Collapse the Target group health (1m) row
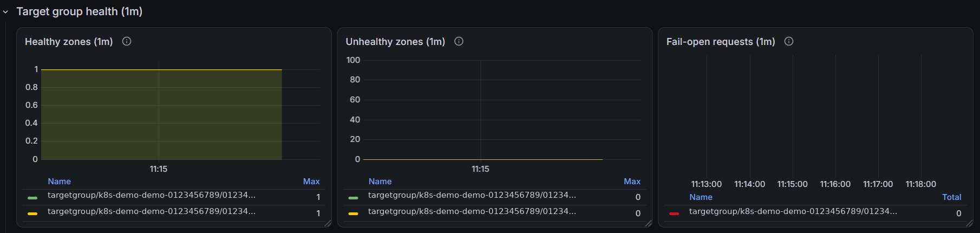Screen dimensions: 980x233 point(6,12)
